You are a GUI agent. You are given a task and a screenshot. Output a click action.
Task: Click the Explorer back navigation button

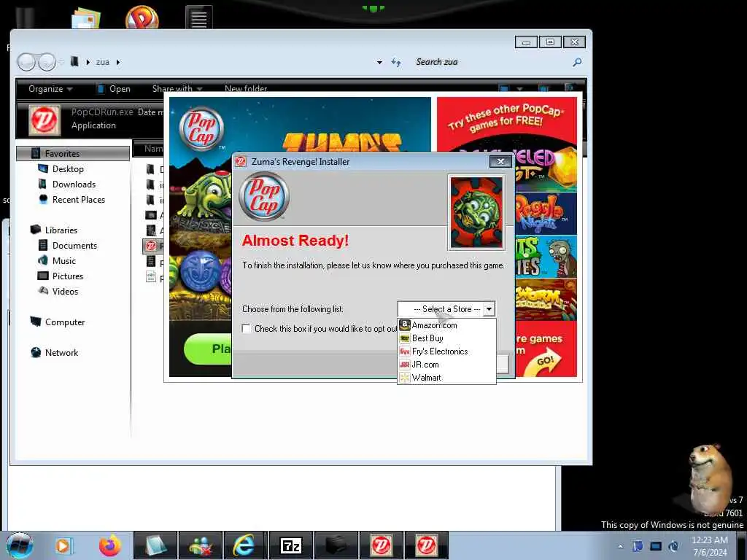[26, 62]
